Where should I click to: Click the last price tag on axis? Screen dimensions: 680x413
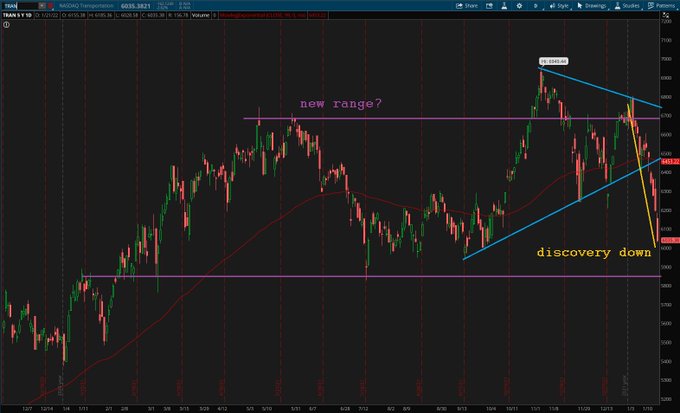click(x=670, y=240)
